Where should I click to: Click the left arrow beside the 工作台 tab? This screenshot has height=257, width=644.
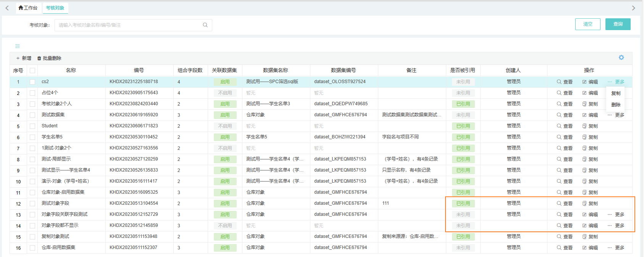(7, 8)
